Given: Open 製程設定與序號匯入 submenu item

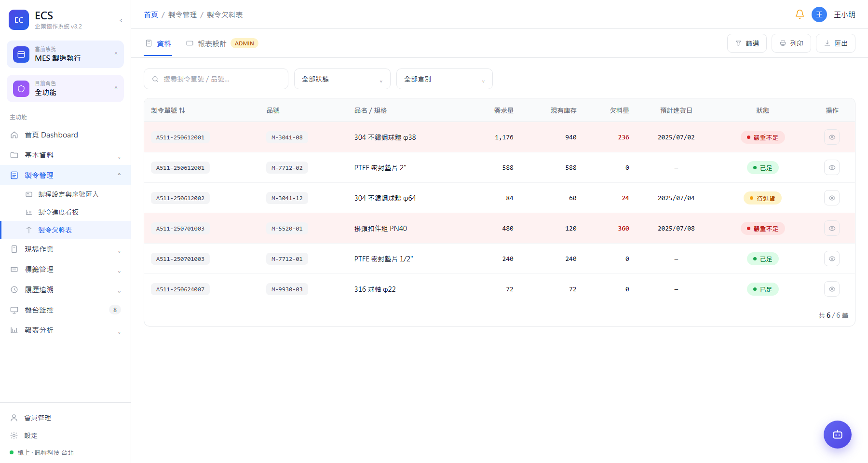Looking at the screenshot, I should coord(65,194).
